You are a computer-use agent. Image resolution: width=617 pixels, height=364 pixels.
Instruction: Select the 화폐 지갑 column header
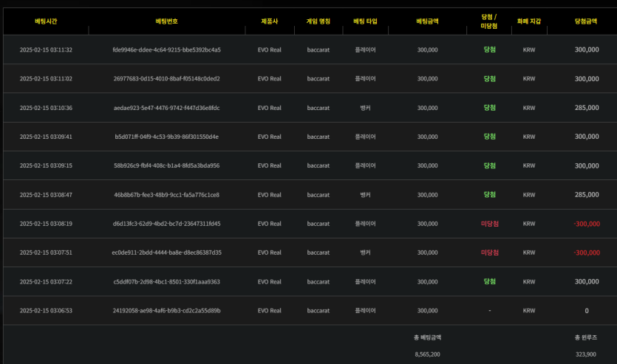(x=529, y=21)
